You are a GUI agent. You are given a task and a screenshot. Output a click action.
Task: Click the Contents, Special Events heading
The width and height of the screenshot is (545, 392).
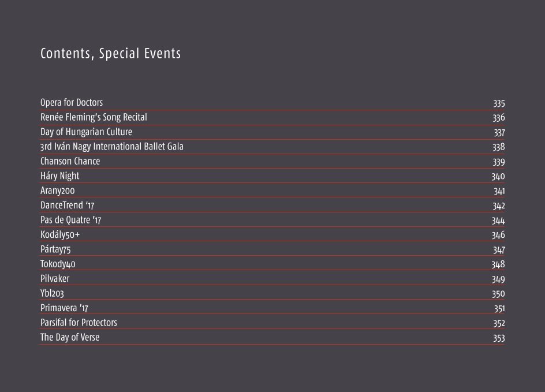(x=110, y=54)
